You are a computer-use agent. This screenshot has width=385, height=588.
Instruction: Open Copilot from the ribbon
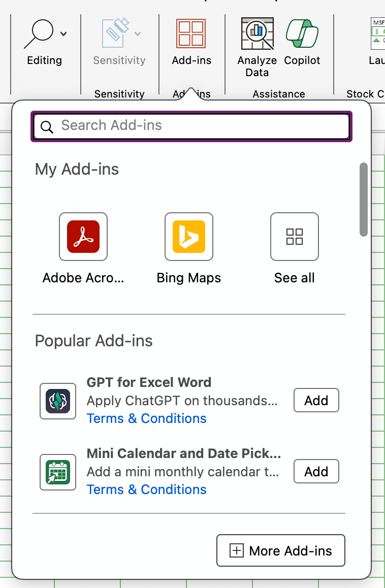tap(302, 35)
